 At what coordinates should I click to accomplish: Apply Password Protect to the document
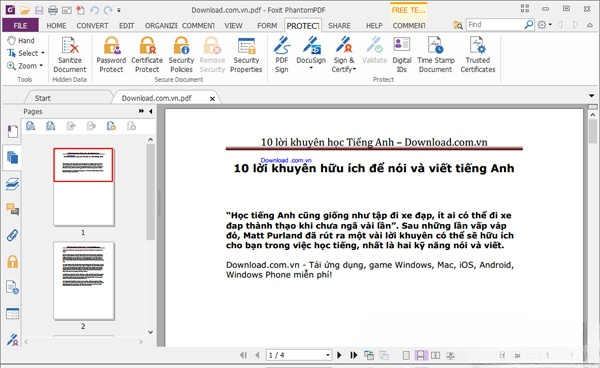pyautogui.click(x=111, y=55)
